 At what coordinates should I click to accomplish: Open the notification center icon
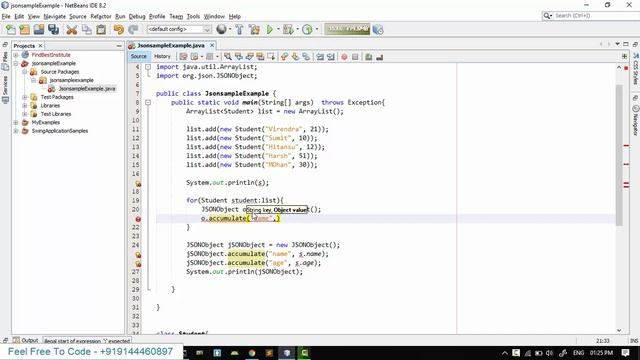625,353
